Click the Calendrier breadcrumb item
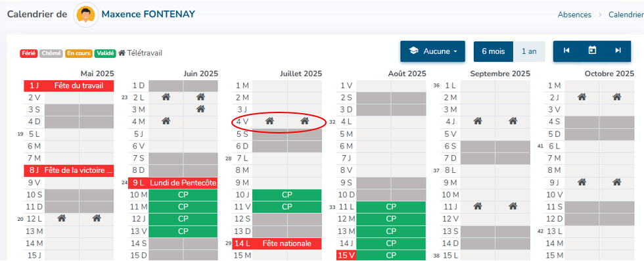This screenshot has width=644, height=261. (626, 15)
